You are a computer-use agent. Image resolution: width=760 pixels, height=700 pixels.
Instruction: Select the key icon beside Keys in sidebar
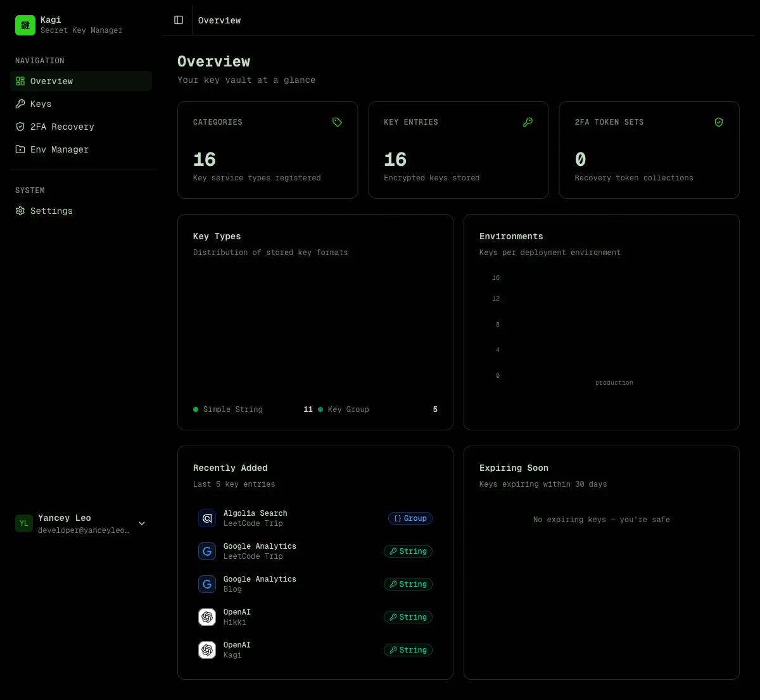click(x=20, y=104)
